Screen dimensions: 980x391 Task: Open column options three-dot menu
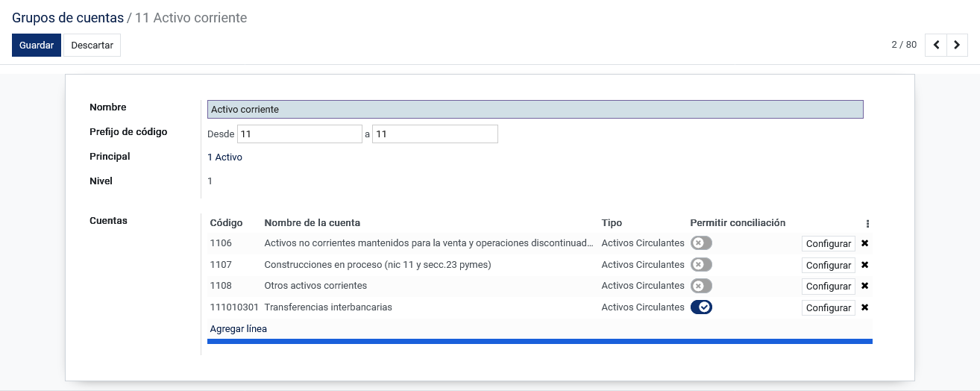coord(867,223)
